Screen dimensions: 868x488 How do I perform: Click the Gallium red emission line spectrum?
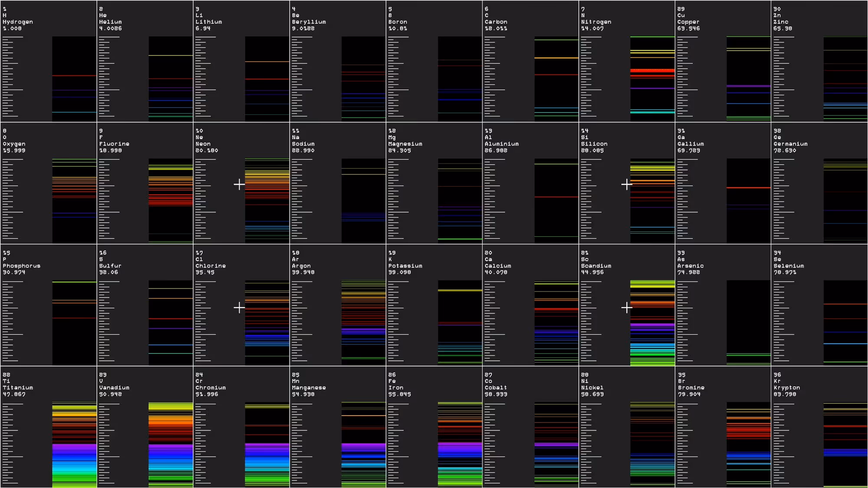click(x=749, y=188)
